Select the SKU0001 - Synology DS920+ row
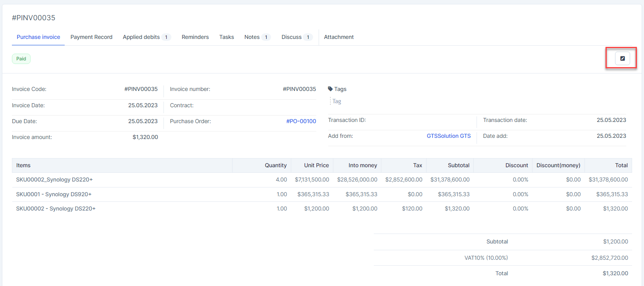 pyautogui.click(x=54, y=194)
